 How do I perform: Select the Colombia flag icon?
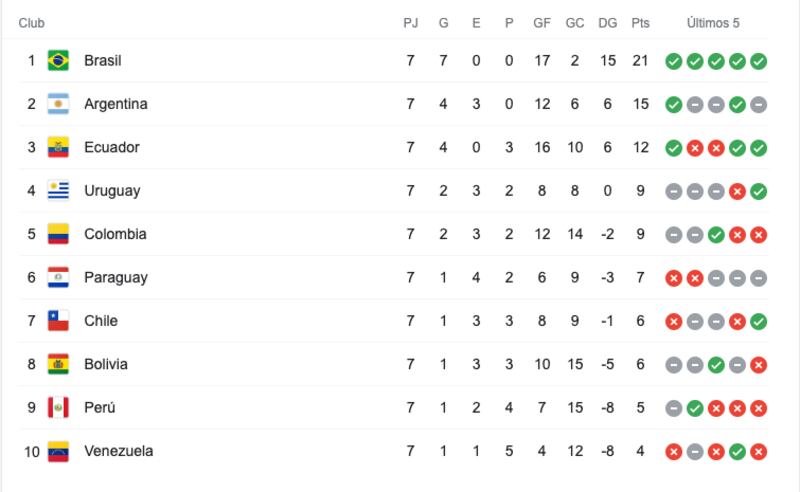58,234
